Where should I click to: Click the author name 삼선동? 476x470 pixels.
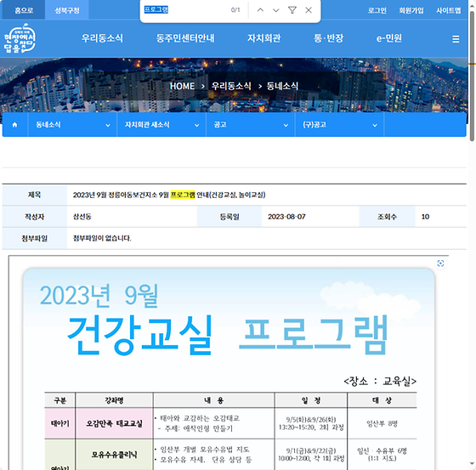coord(82,217)
